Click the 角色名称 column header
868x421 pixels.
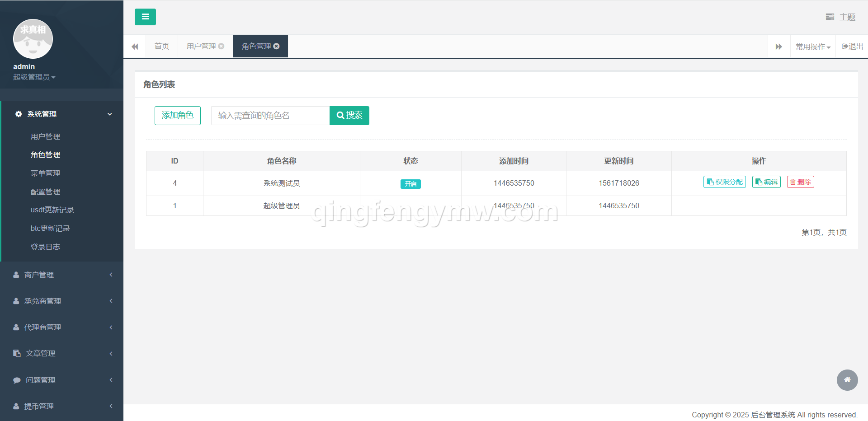(282, 161)
